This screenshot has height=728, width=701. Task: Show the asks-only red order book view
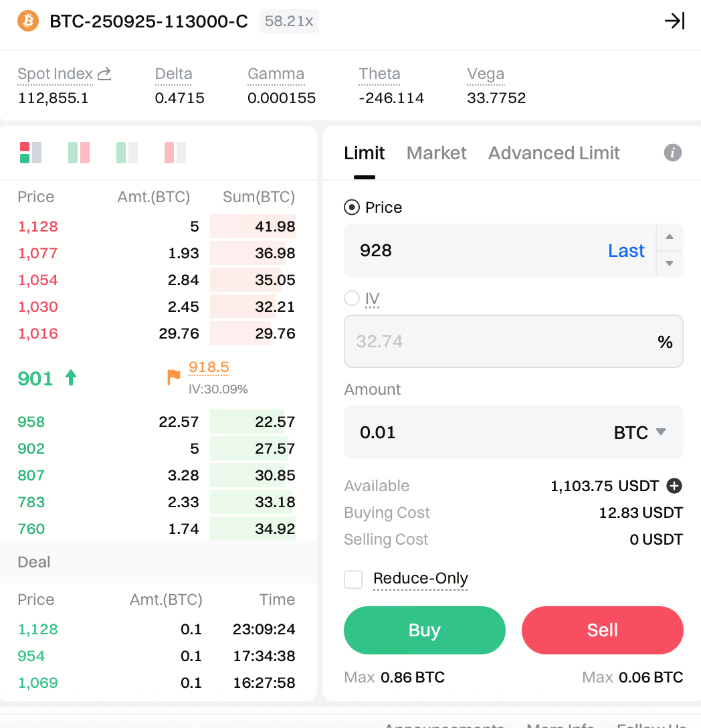[x=175, y=153]
